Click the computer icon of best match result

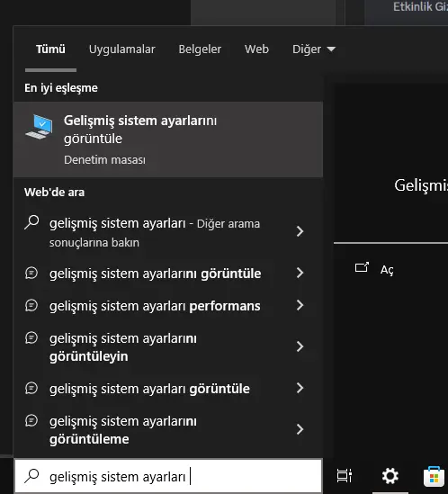point(39,127)
